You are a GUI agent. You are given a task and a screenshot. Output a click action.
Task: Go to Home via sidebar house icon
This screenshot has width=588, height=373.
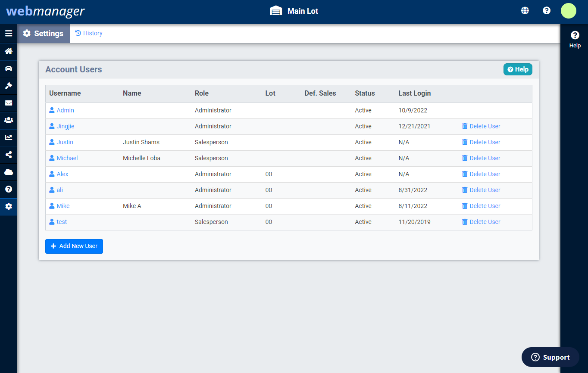9,52
